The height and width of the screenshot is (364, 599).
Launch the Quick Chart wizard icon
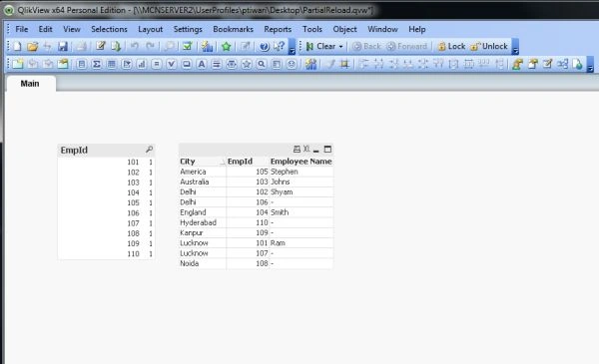click(x=207, y=46)
